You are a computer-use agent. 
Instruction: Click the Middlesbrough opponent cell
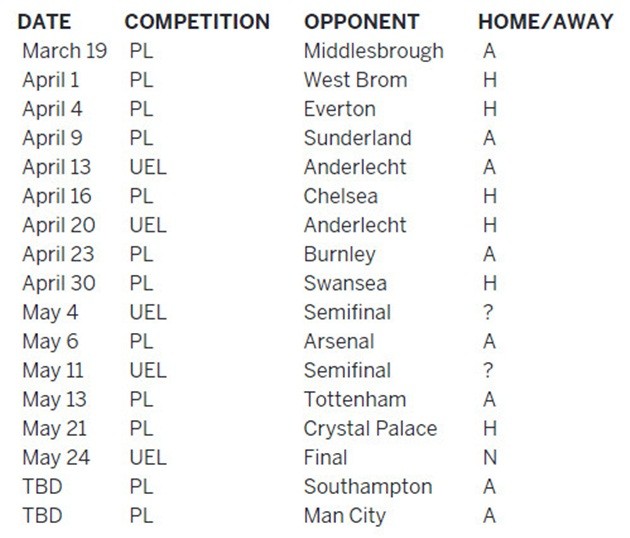tap(374, 52)
